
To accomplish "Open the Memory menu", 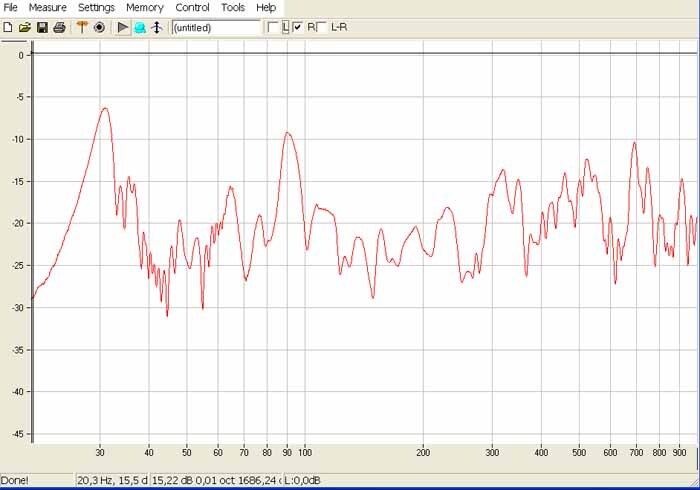I will (144, 7).
